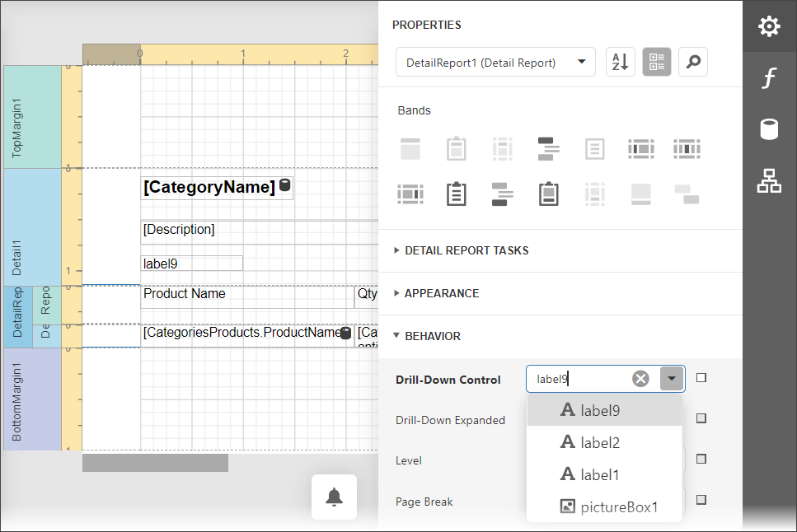This screenshot has height=532, width=797.
Task: Collapse the Behavior section
Action: (432, 336)
